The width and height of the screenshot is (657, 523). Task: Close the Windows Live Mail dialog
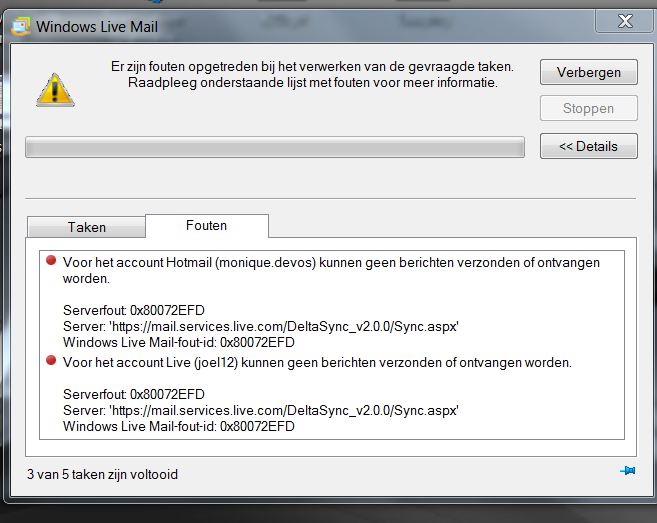coord(625,21)
